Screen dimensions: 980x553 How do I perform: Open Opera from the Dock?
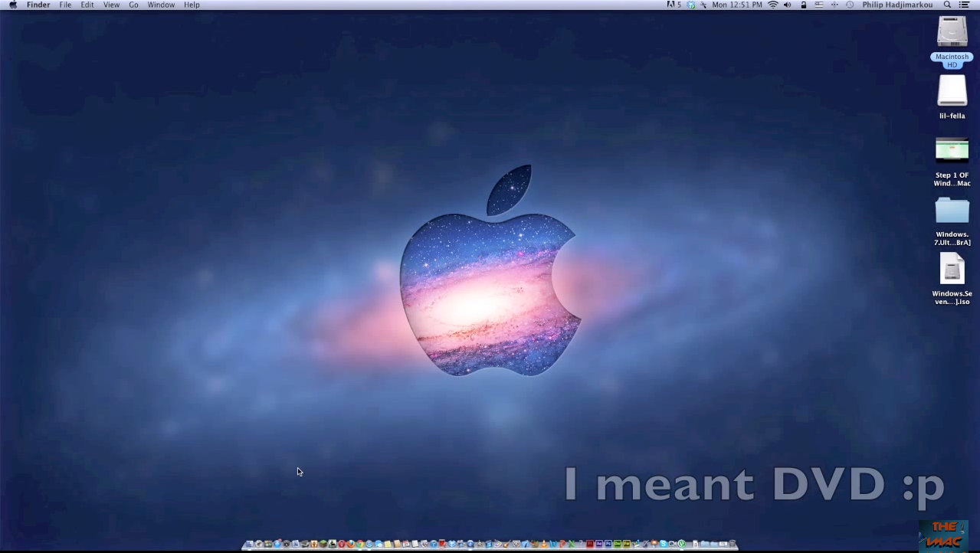(342, 544)
